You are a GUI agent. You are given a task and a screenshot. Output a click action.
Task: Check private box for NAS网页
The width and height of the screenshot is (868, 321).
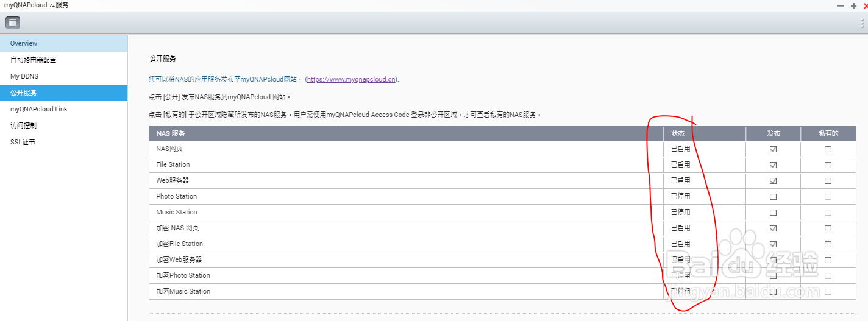828,149
